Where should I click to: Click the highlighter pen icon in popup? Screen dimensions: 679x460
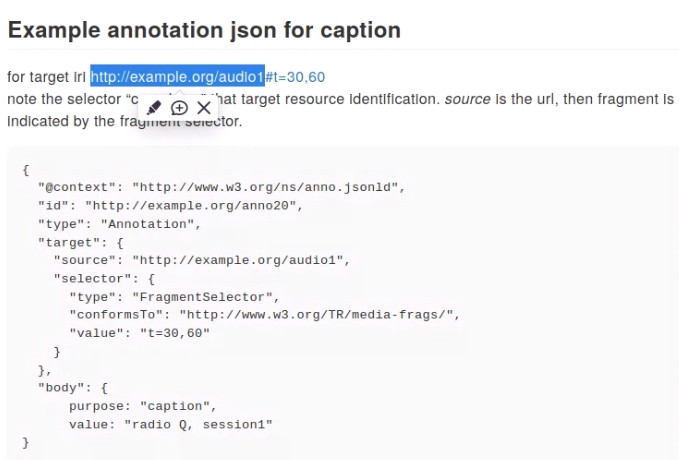(x=155, y=107)
